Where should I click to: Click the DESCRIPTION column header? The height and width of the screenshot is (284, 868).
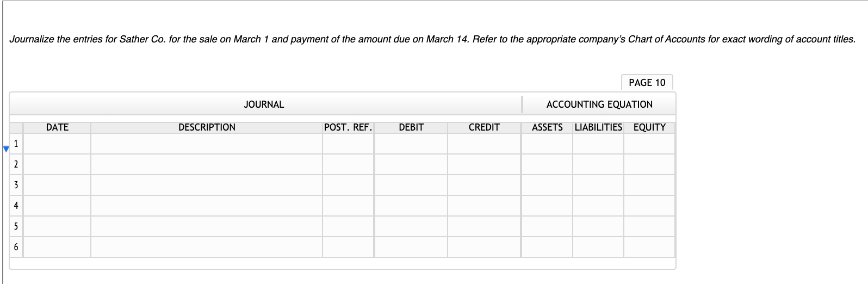pyautogui.click(x=207, y=127)
